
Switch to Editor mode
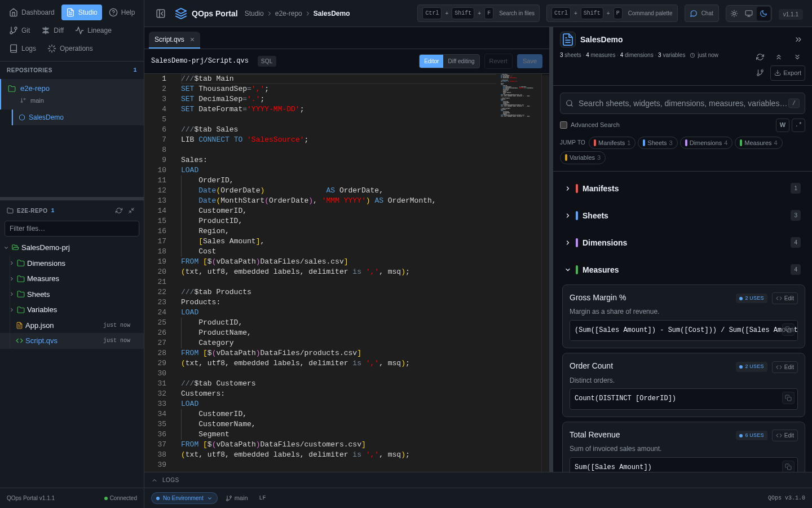[x=431, y=61]
